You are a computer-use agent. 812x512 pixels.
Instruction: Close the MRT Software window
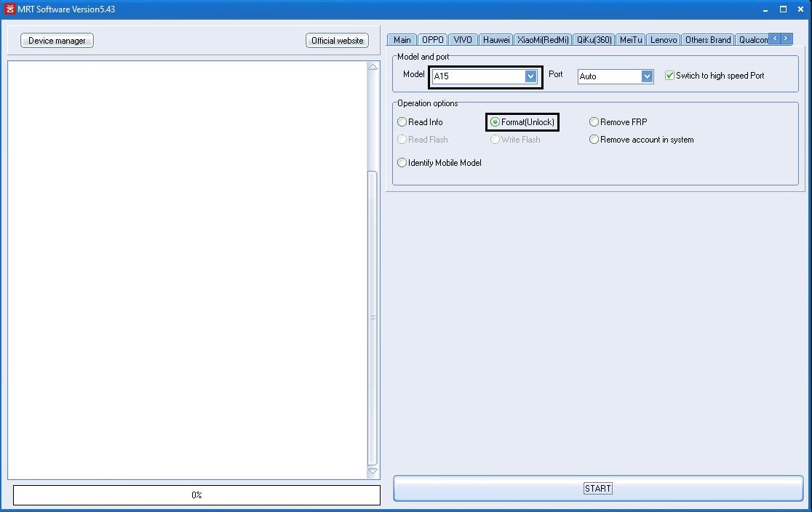pos(800,9)
